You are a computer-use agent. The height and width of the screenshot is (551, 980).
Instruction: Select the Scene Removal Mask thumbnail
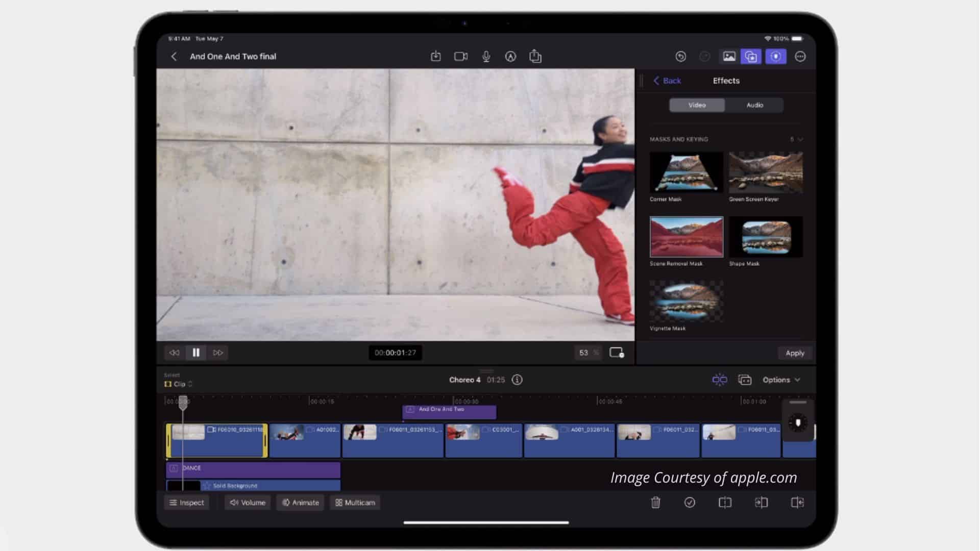[x=686, y=237]
